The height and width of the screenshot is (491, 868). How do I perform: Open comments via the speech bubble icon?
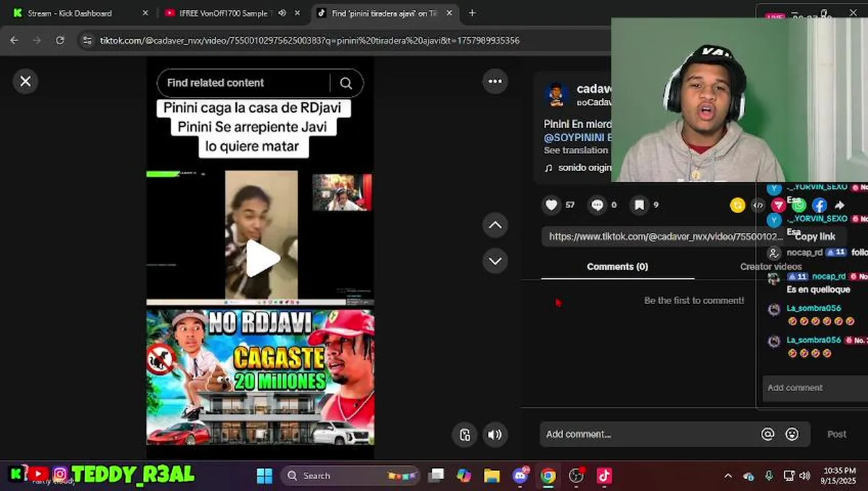(597, 205)
